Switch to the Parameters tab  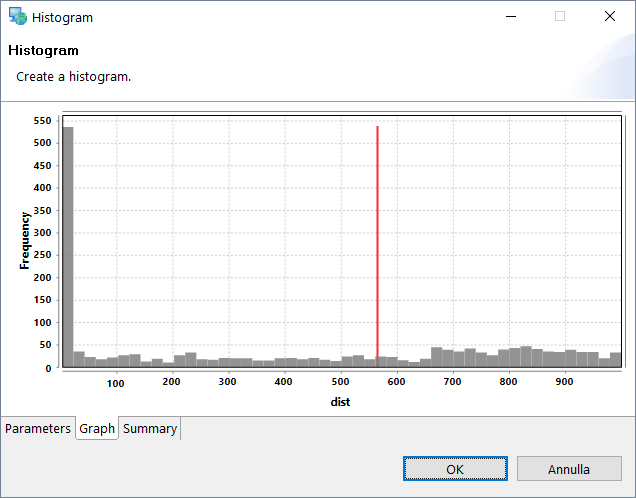click(x=38, y=429)
